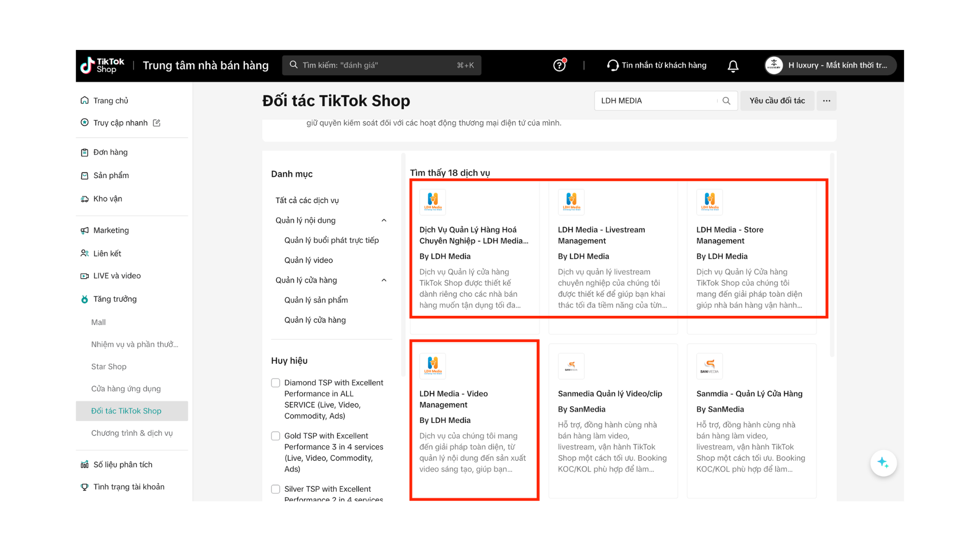Open the help question mark icon
This screenshot has height=551, width=980.
click(x=559, y=65)
